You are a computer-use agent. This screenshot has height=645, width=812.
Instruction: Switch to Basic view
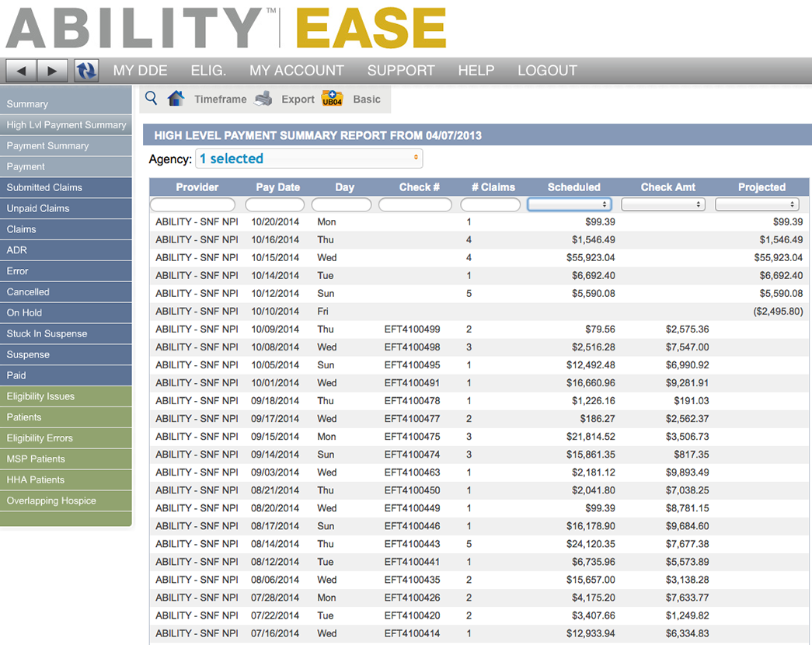tap(367, 99)
